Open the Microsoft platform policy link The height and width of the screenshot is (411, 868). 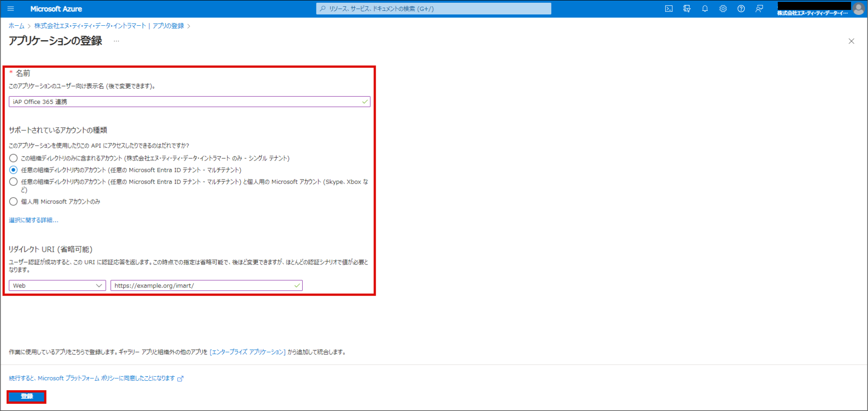[96, 378]
